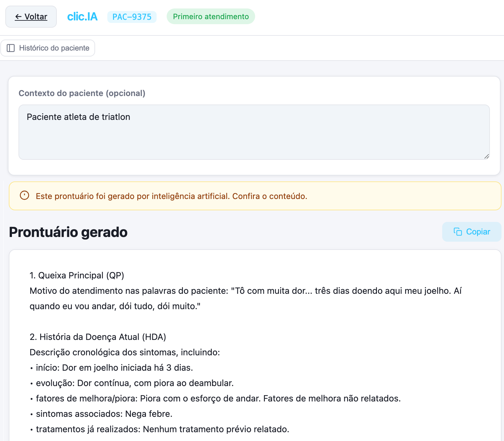Click the Prontuário gerado heading
Screen dimensions: 504x441
[x=68, y=232]
